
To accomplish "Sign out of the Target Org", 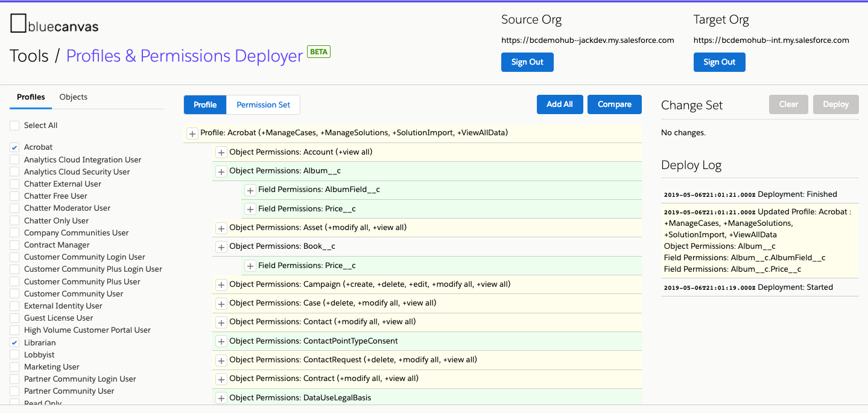I will (720, 62).
